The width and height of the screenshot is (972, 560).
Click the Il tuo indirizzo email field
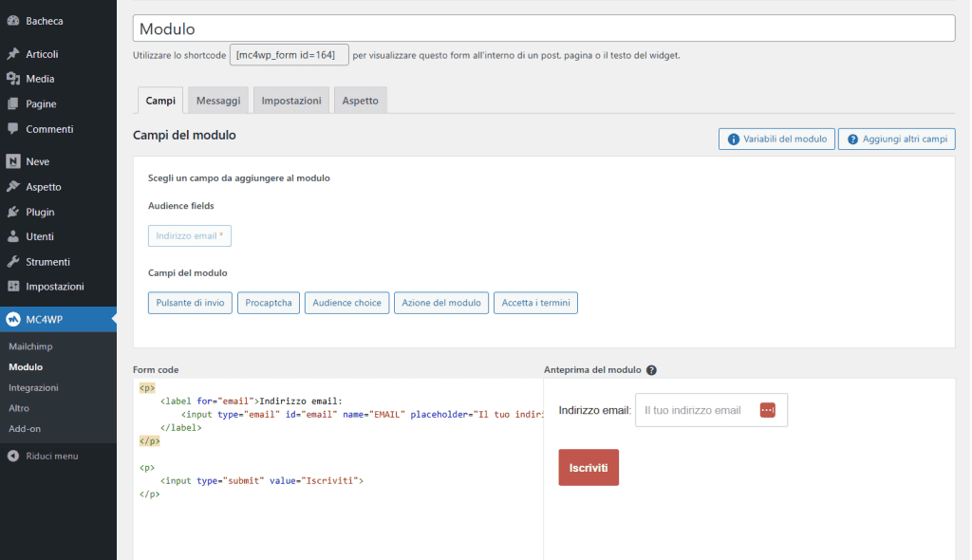(711, 410)
